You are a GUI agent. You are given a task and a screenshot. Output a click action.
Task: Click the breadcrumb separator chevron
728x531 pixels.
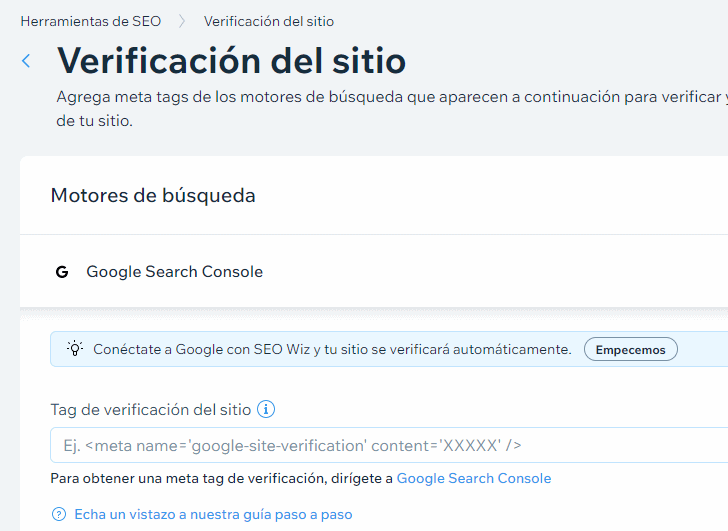182,21
